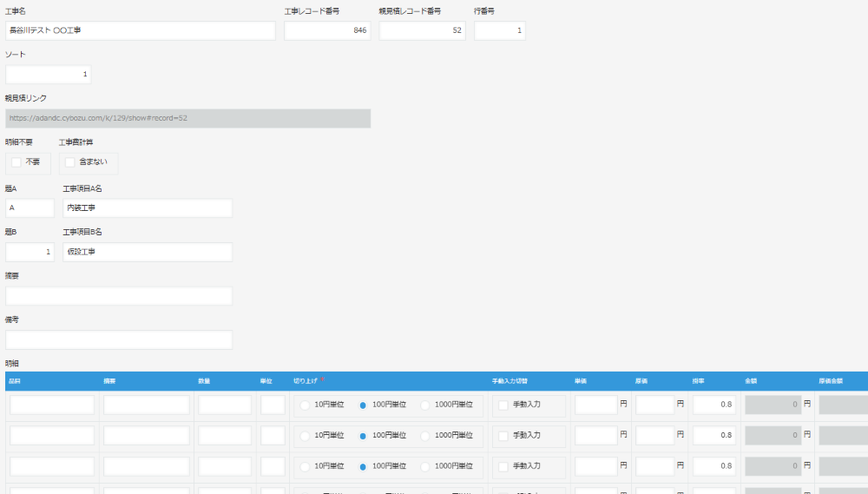This screenshot has width=868, height=494.
Task: Enable 手動入力 checkbox in the first row
Action: (503, 405)
